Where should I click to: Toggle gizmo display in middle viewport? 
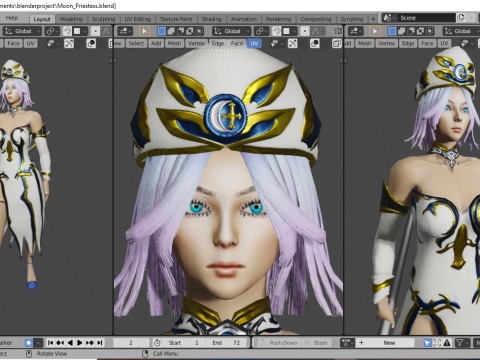[292, 43]
